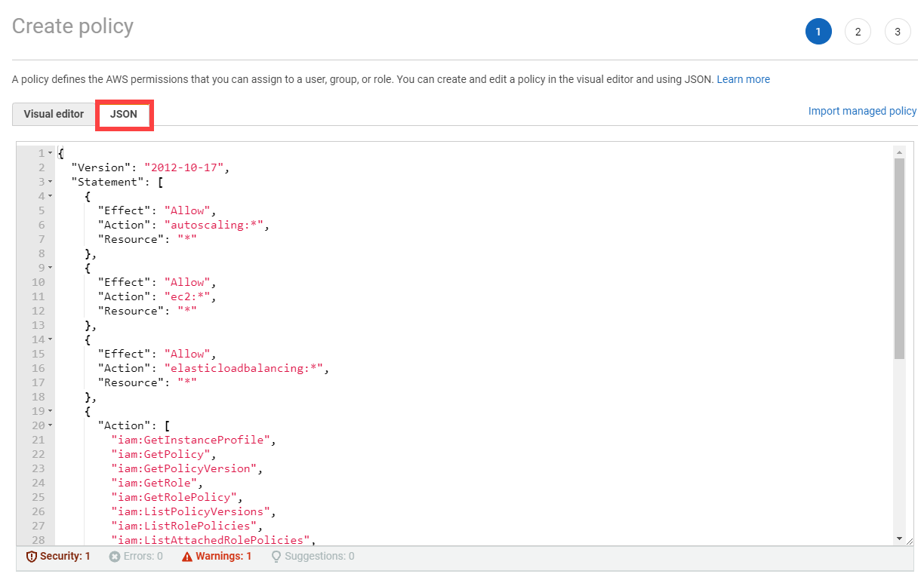Click the step 1 circle indicator
Image resolution: width=924 pixels, height=574 pixels.
818,32
